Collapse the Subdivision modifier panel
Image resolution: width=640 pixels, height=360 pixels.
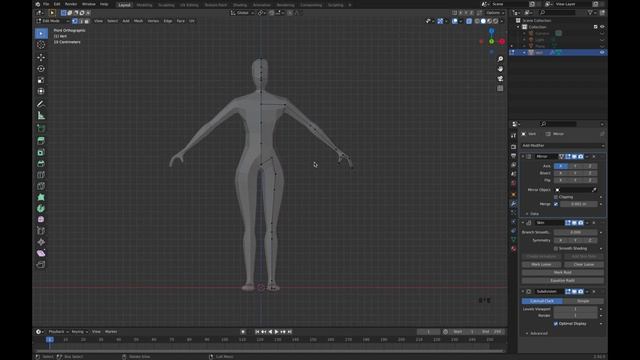pyautogui.click(x=523, y=292)
